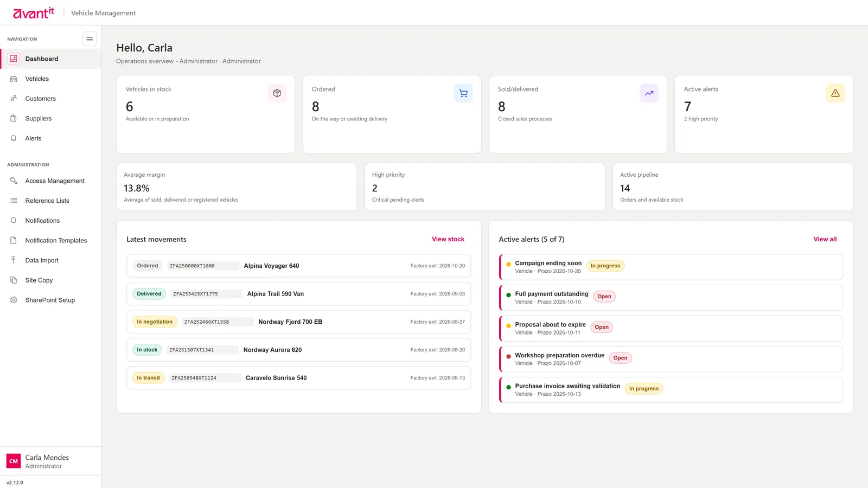Screen dimensions: 868x488
Task: Open the Customers menu item
Action: 50,99
